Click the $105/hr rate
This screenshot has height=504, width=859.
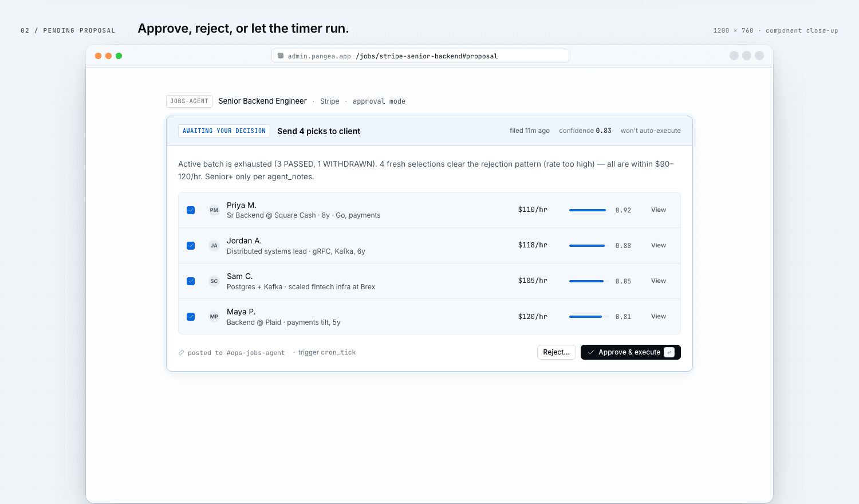coord(533,281)
